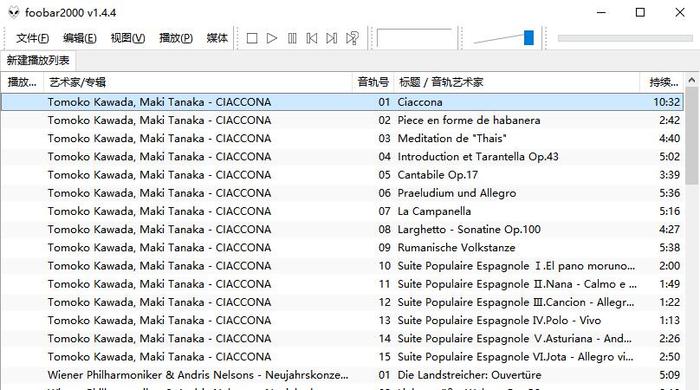Image resolution: width=700 pixels, height=390 pixels.
Task: Click the playback seek bar
Action: point(625,38)
